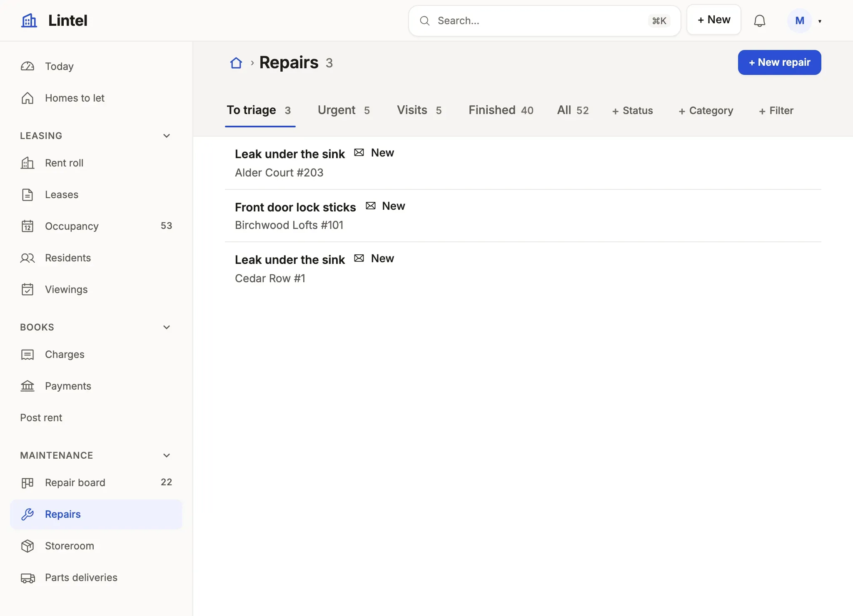Add a Category filter
This screenshot has width=853, height=616.
[706, 111]
